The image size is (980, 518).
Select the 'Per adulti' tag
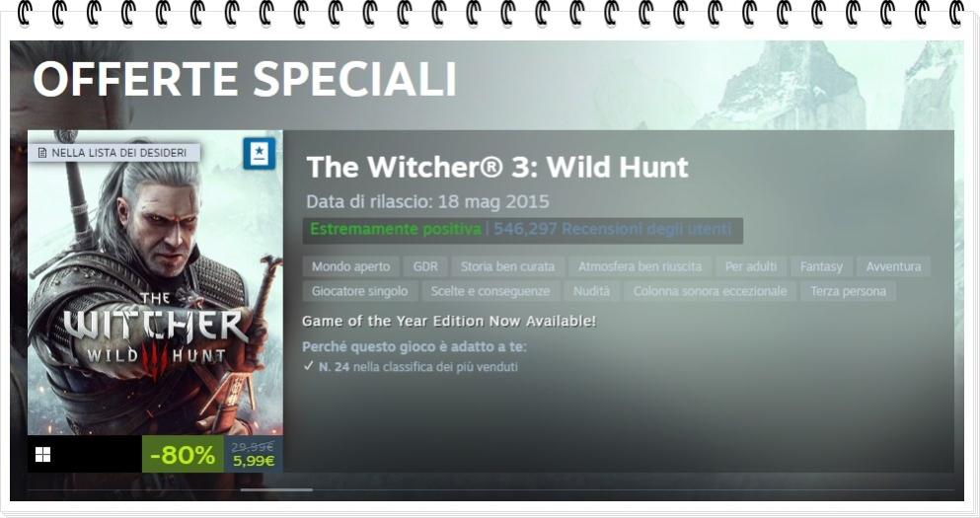[751, 266]
